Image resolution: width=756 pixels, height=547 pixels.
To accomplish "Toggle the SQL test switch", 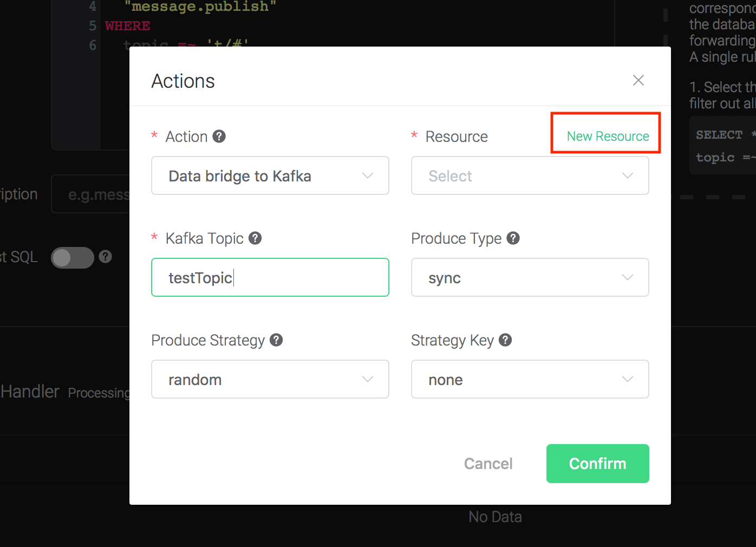I will point(73,258).
